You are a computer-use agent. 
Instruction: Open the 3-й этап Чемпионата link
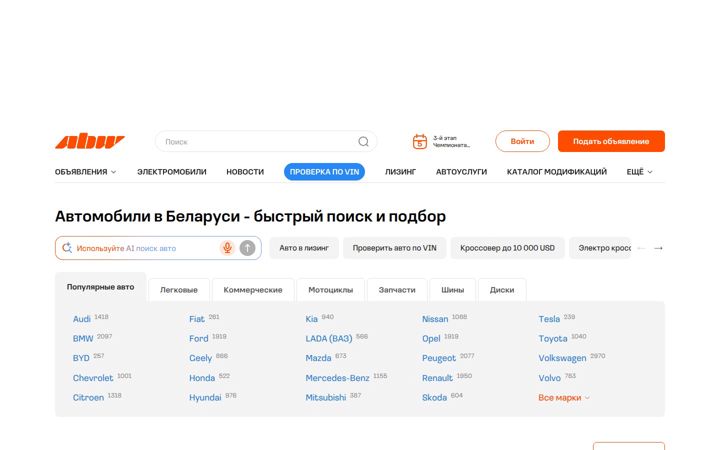click(452, 141)
